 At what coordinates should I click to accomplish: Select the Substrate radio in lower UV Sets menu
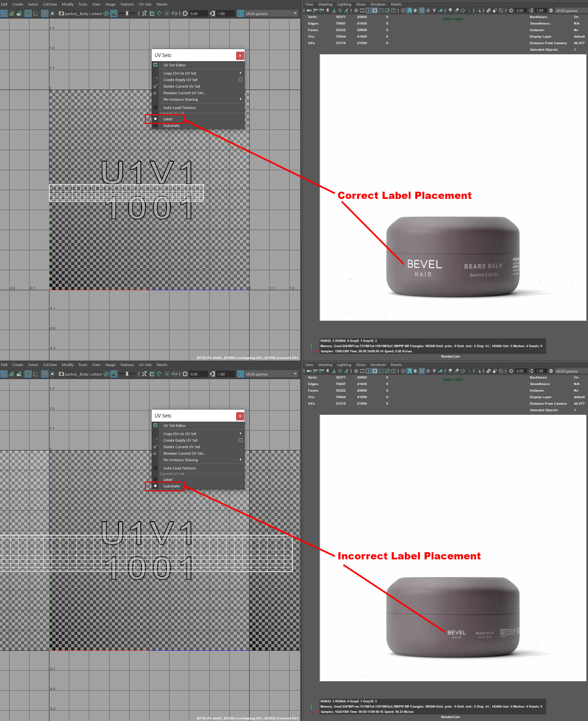click(155, 486)
